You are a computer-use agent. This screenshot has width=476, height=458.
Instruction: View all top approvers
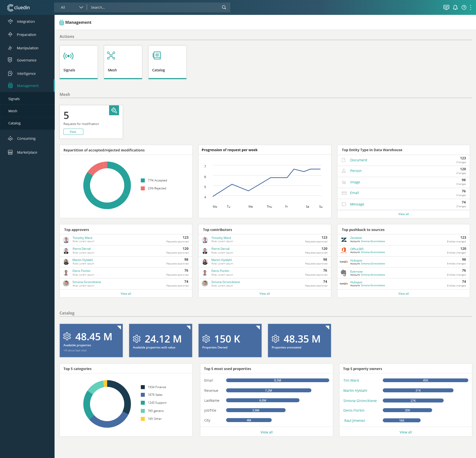(x=126, y=293)
